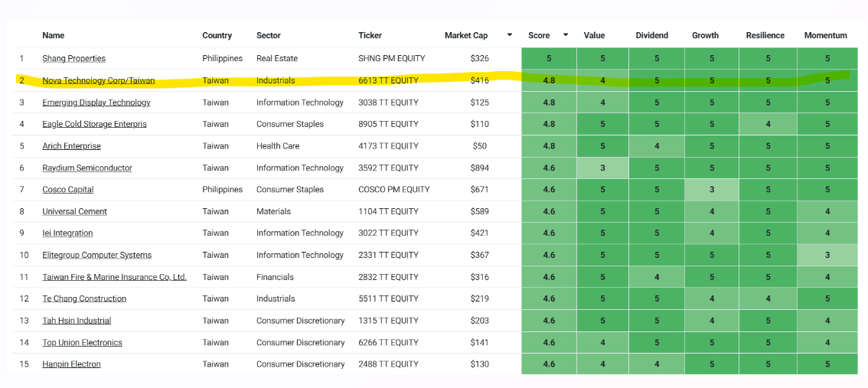868x388 pixels.
Task: Open the Raydium Semiconductor link
Action: coord(87,168)
